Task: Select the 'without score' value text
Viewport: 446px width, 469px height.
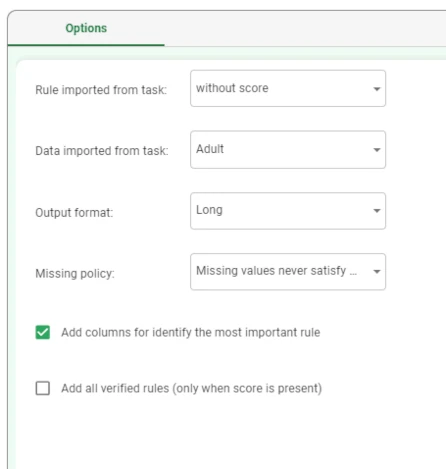Action: 232,88
